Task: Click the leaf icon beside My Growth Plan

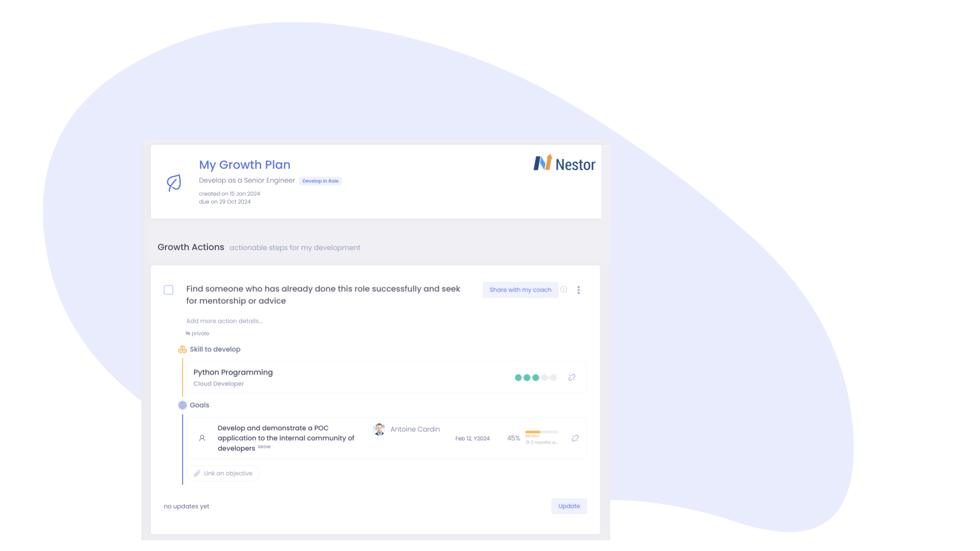Action: pyautogui.click(x=174, y=182)
